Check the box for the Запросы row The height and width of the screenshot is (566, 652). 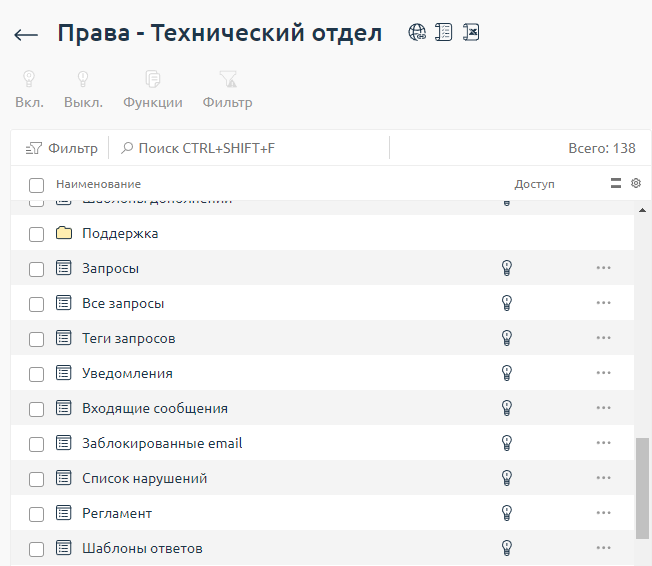37,269
